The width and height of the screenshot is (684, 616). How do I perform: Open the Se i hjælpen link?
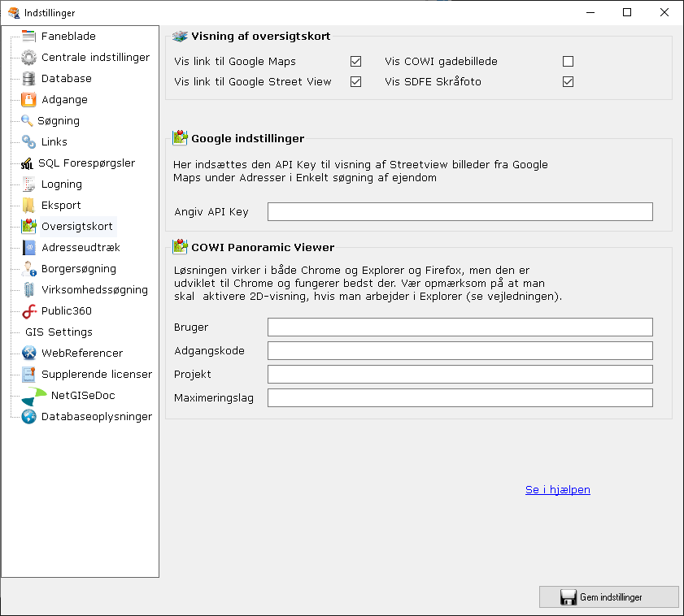pos(557,490)
